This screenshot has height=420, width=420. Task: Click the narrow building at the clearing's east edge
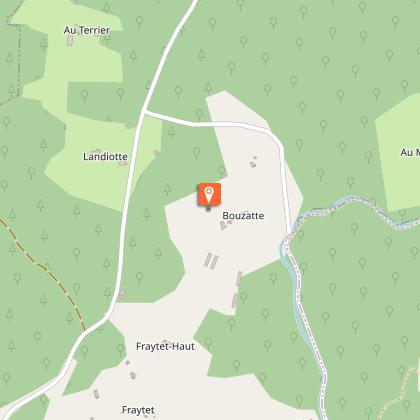[x=239, y=279]
